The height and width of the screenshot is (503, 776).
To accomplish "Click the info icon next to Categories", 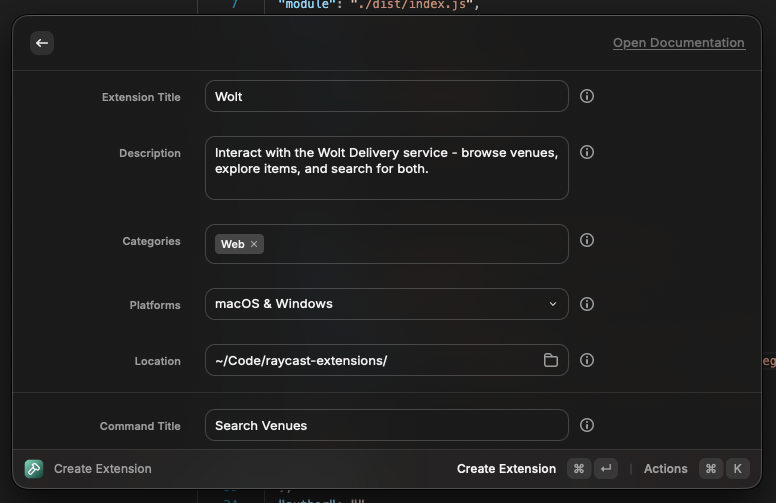I will pos(587,240).
